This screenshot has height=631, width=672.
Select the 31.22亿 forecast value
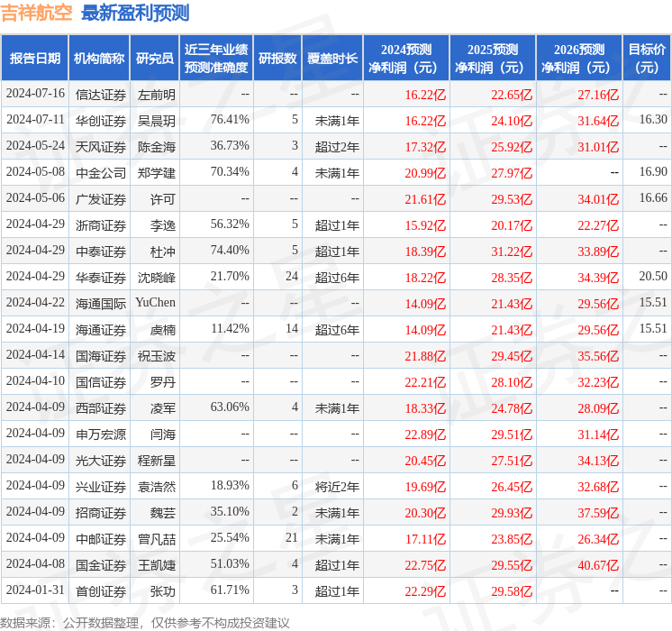click(512, 251)
